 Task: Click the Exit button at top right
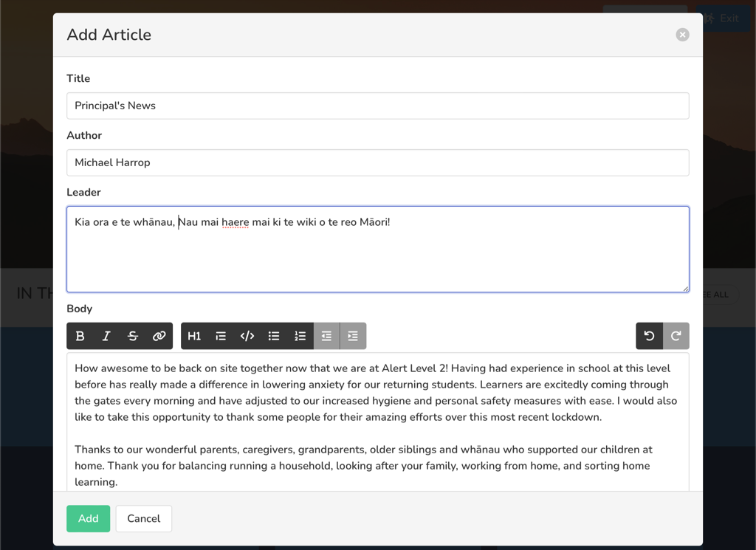point(722,18)
